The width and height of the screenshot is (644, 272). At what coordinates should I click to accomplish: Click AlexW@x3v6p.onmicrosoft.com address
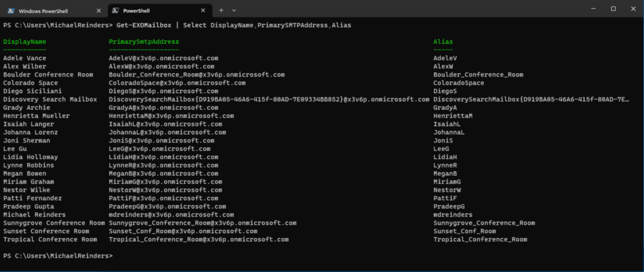pyautogui.click(x=162, y=67)
